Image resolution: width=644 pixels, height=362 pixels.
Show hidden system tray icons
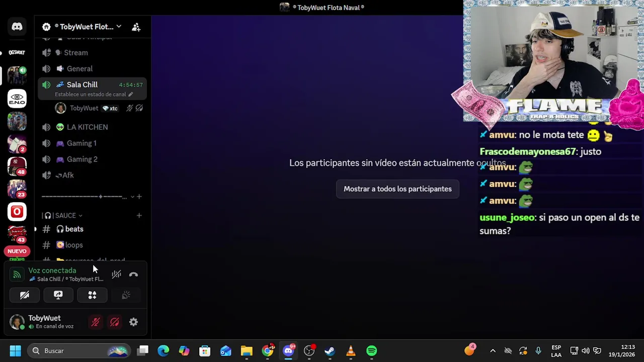click(493, 351)
